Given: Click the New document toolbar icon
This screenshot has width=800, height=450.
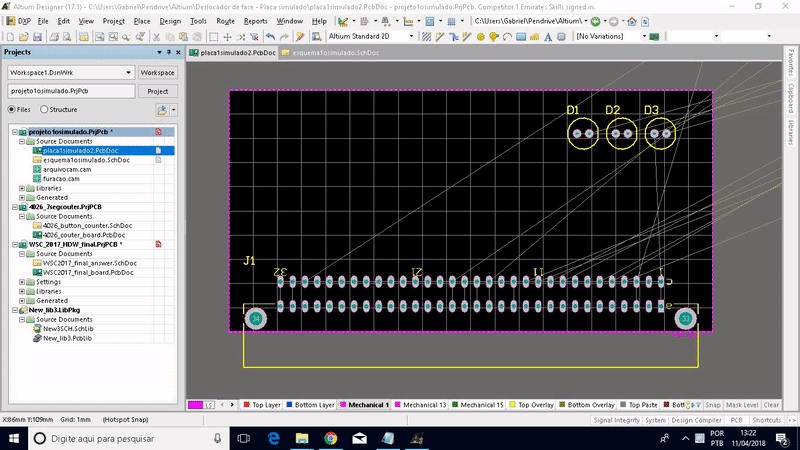Looking at the screenshot, I should (10, 37).
